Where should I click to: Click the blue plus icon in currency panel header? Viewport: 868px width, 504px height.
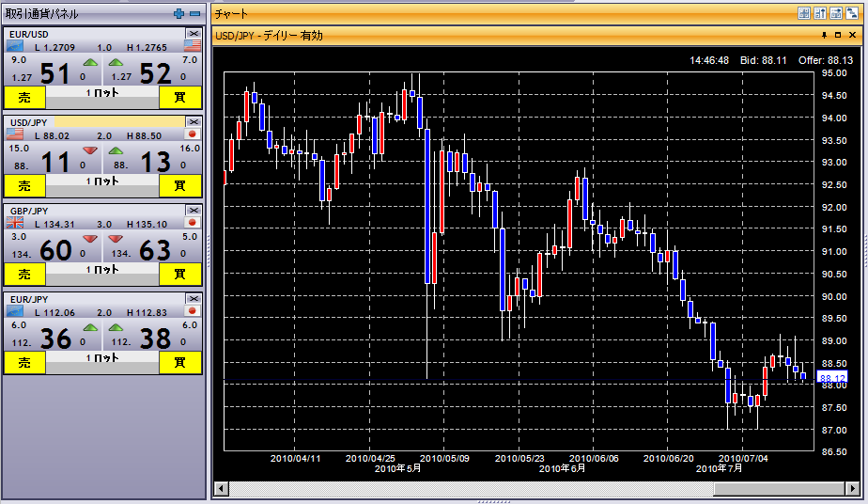click(x=179, y=14)
